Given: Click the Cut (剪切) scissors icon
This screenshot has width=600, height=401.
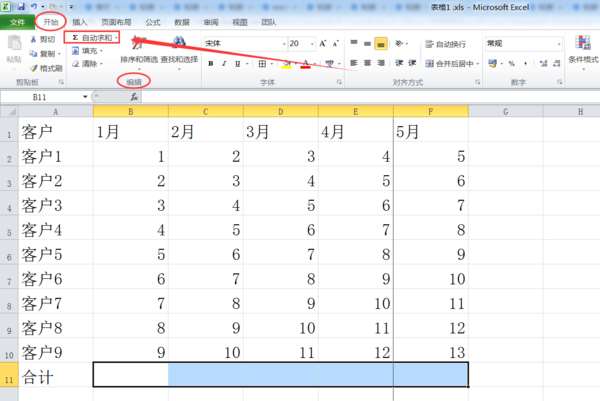Looking at the screenshot, I should [33, 39].
